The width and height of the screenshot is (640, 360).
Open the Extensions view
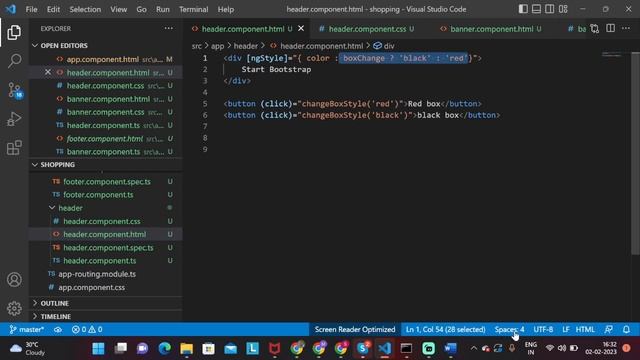(x=14, y=148)
